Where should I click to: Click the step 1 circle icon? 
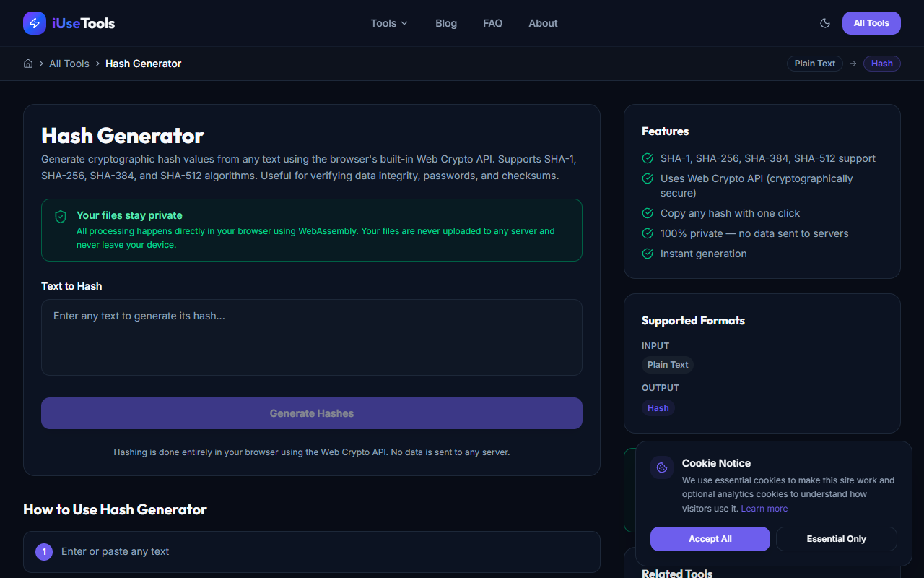[44, 551]
